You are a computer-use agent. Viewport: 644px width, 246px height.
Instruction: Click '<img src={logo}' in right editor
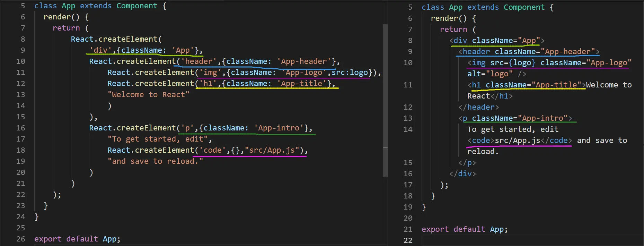(501, 63)
